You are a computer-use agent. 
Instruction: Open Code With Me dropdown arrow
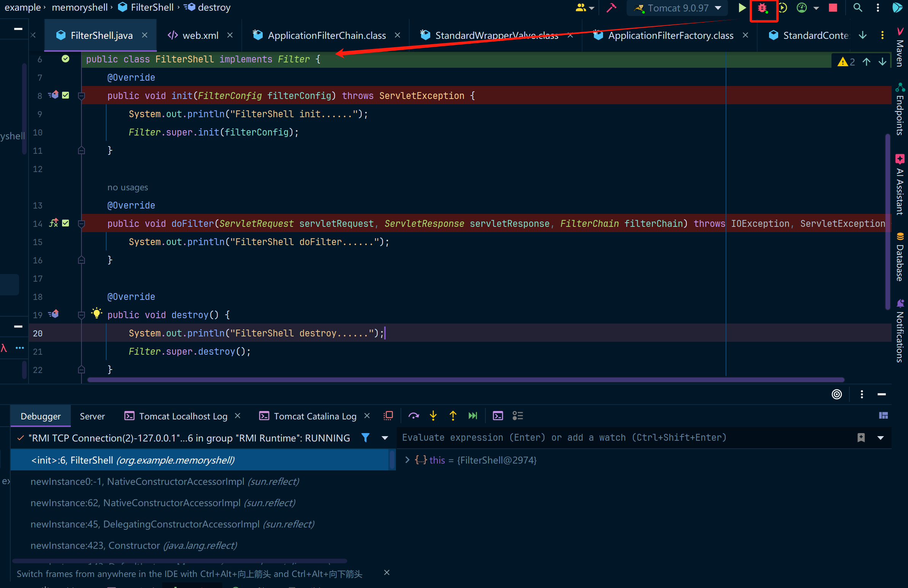point(591,8)
